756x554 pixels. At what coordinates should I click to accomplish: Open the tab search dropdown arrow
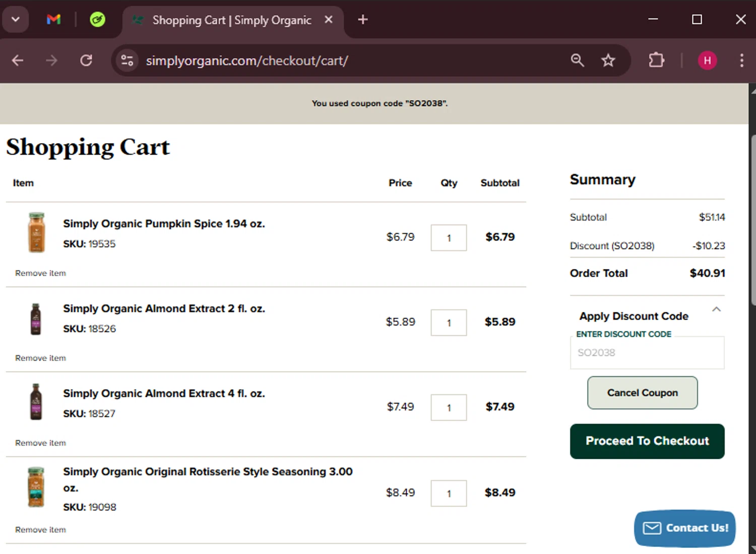[16, 20]
